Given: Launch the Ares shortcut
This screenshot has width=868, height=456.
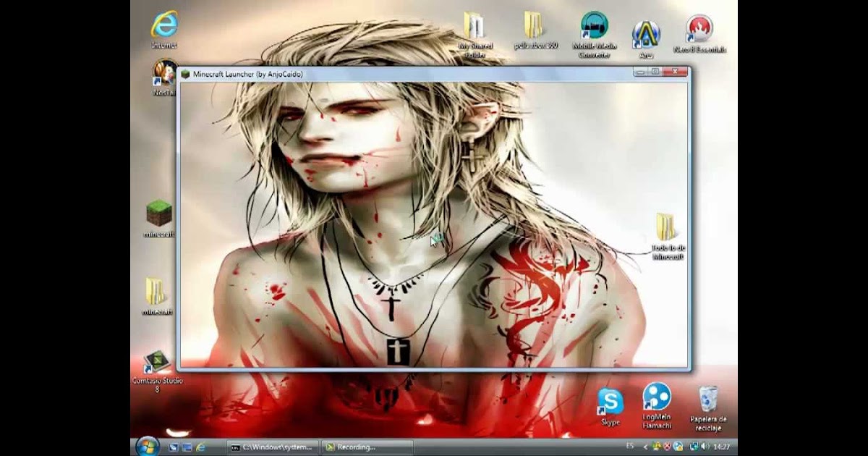Looking at the screenshot, I should coord(646,39).
